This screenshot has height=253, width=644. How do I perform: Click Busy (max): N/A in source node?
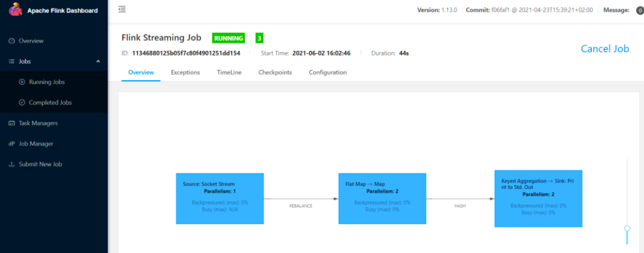(220, 209)
